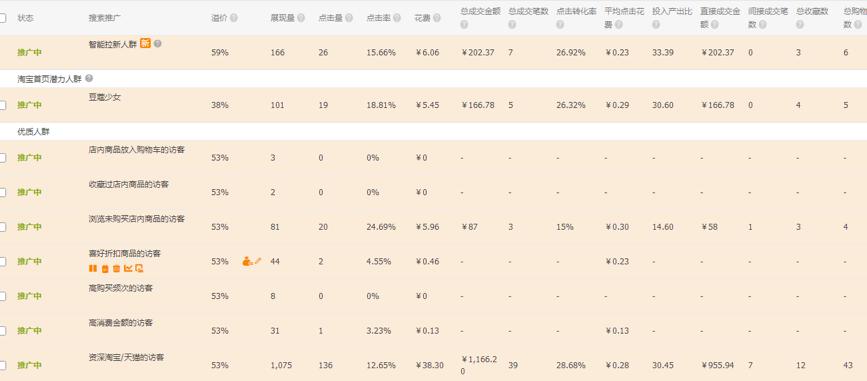Click the help icon under 投入产出比 header
Screen dimensions: 867x381
coord(656,25)
